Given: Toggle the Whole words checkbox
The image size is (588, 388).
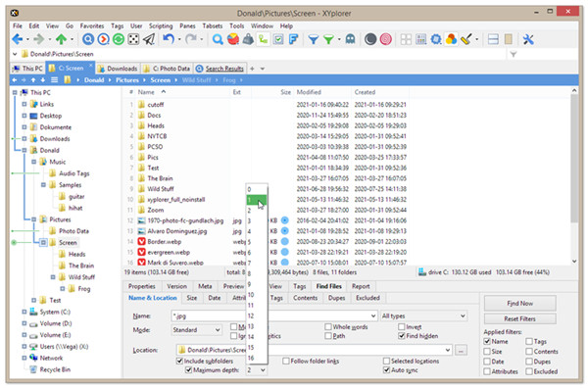Looking at the screenshot, I should [x=328, y=326].
